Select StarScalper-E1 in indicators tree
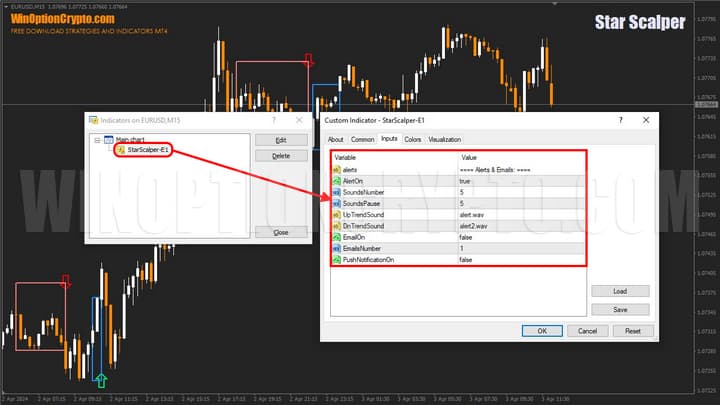Viewport: 720px width, 405px height. point(147,150)
